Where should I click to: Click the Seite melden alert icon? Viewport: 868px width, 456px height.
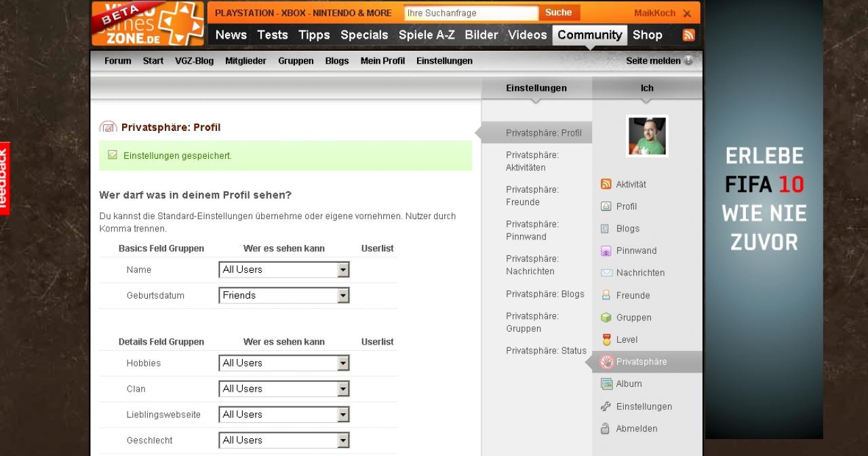click(688, 60)
